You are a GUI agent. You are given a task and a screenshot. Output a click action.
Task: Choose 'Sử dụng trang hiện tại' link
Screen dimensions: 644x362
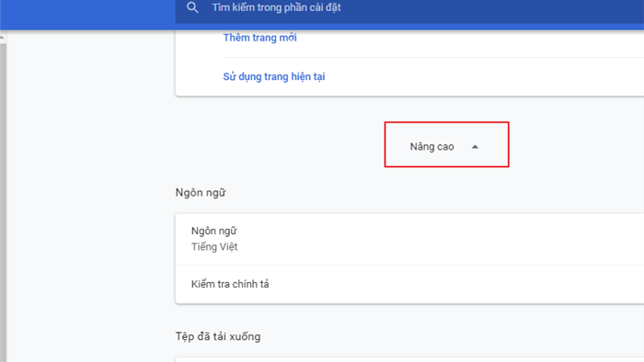coord(274,76)
